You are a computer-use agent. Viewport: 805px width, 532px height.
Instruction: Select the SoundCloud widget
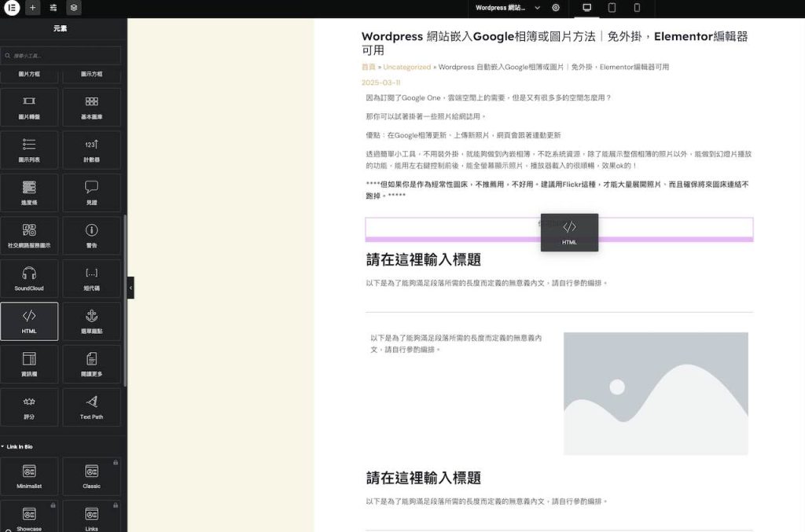pyautogui.click(x=29, y=278)
